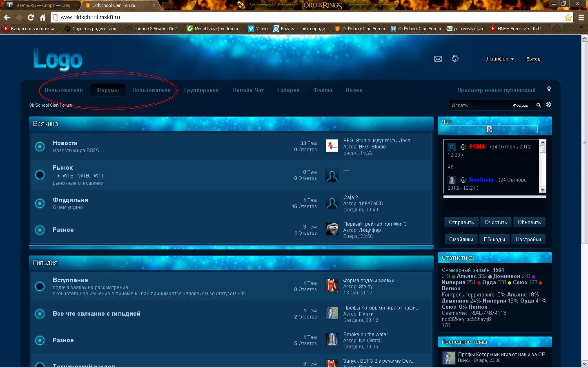Image resolution: width=588 pixels, height=368 pixels.
Task: Open the МегаШара bookmark
Action: coord(214,29)
